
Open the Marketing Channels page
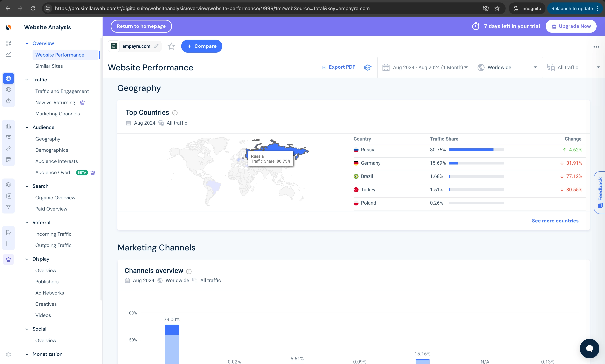[57, 114]
